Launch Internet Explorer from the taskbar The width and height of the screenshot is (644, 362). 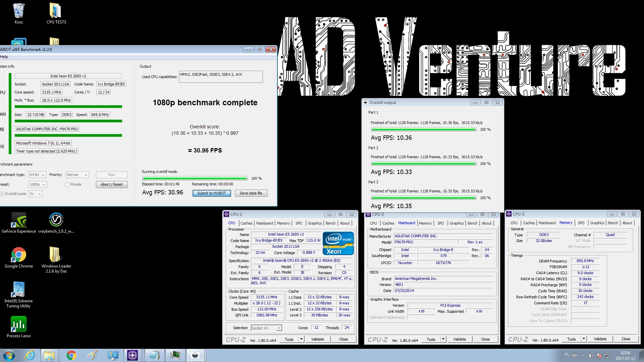pyautogui.click(x=30, y=355)
